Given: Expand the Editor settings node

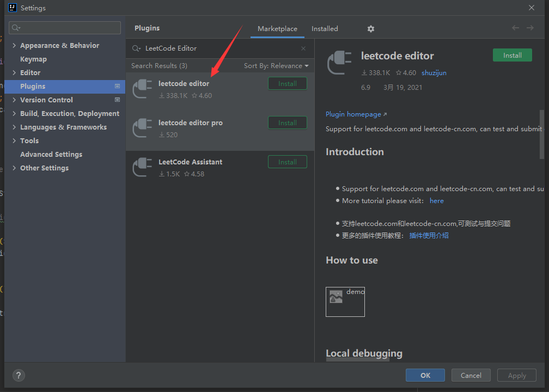Looking at the screenshot, I should click(x=14, y=73).
